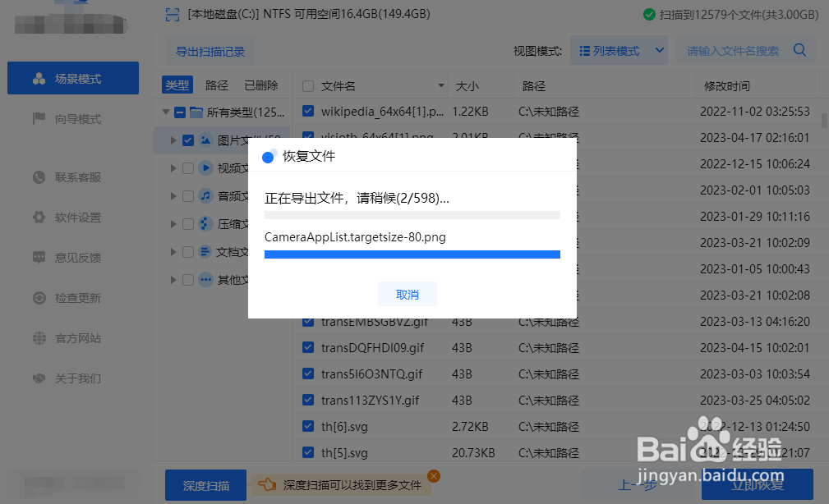Click the 视频文件 video play icon

205,167
